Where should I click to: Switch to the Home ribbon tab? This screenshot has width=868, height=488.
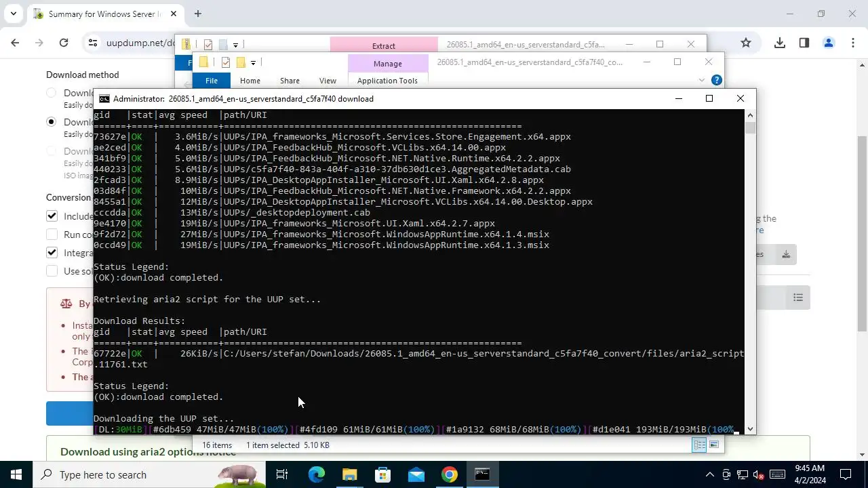250,81
